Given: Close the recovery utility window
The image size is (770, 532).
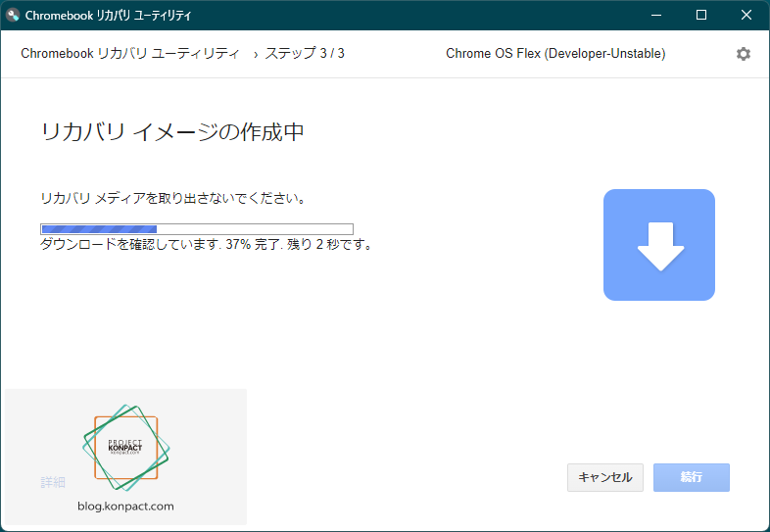Looking at the screenshot, I should point(746,15).
